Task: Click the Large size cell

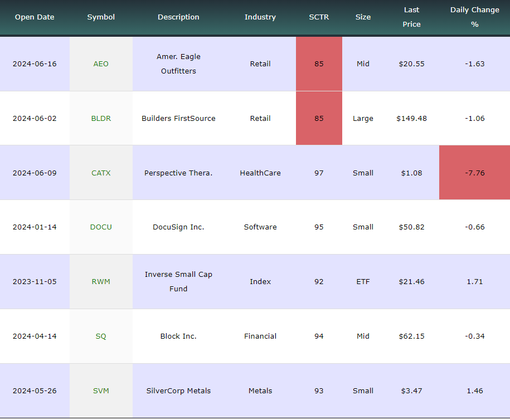Action: point(363,118)
